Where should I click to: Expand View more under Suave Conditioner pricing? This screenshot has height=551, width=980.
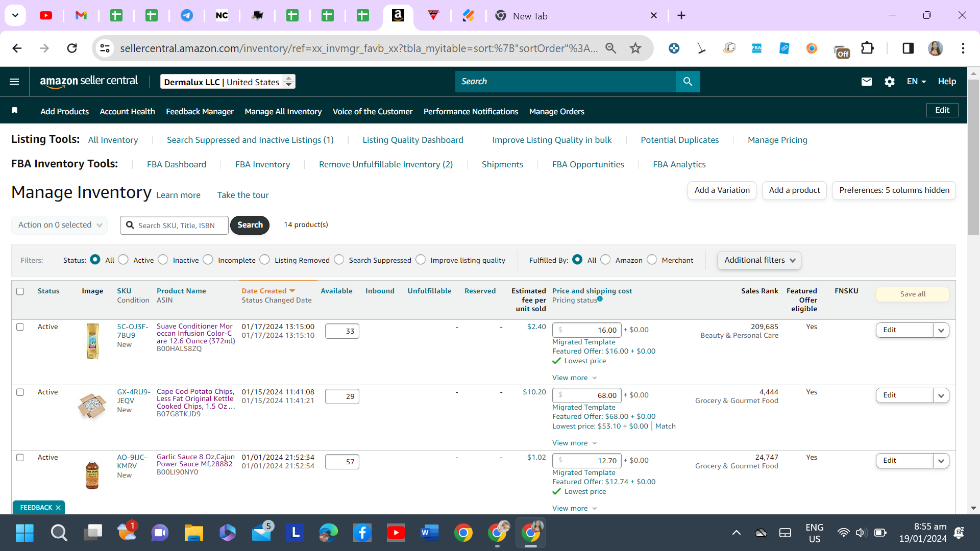point(574,378)
